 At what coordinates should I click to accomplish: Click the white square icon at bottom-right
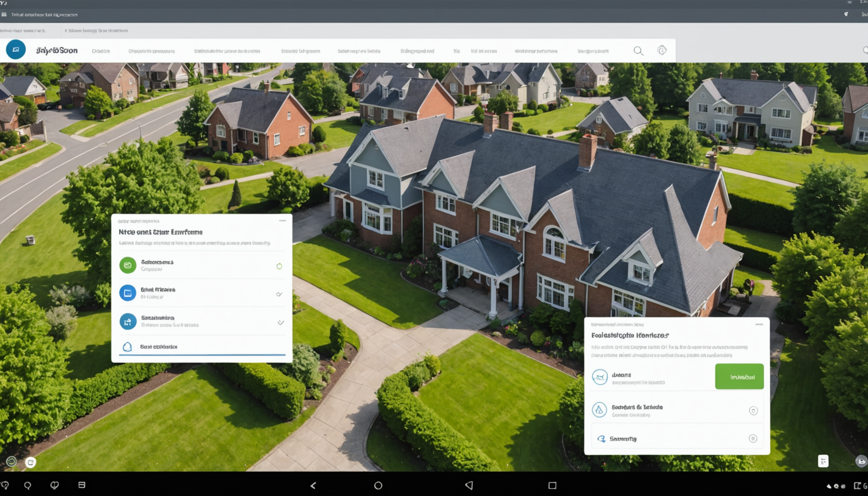click(x=823, y=461)
